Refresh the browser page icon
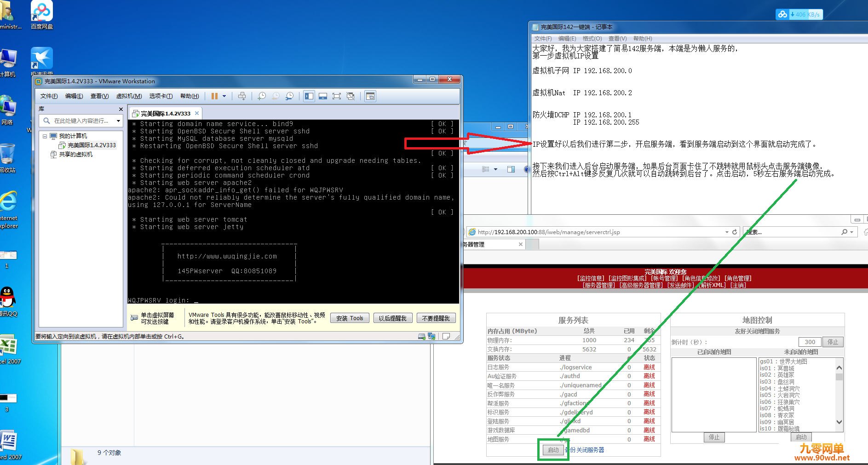This screenshot has width=868, height=465. click(x=735, y=232)
